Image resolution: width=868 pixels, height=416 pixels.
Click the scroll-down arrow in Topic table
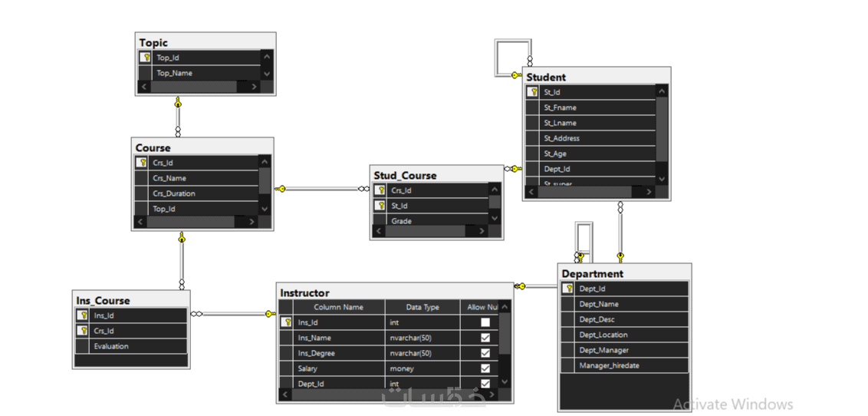[267, 73]
